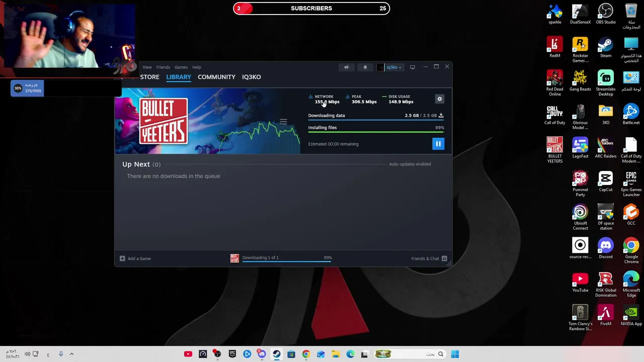Screen dimensions: 644x362
Task: Switch to the STORE tab
Action: point(150,77)
